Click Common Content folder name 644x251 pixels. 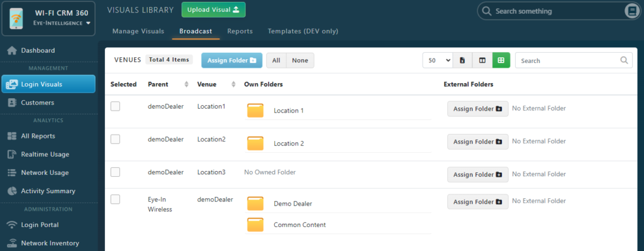click(300, 225)
